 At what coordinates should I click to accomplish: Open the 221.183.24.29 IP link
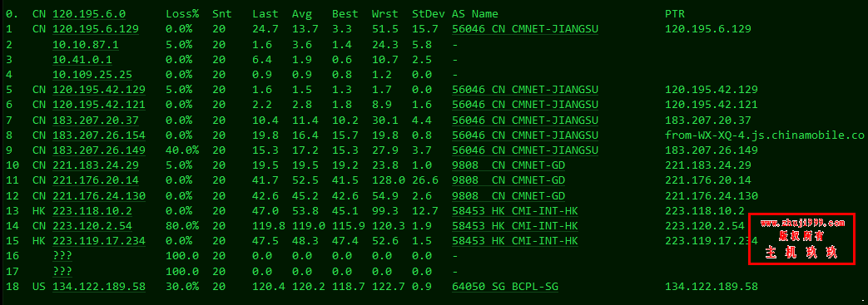(96, 165)
